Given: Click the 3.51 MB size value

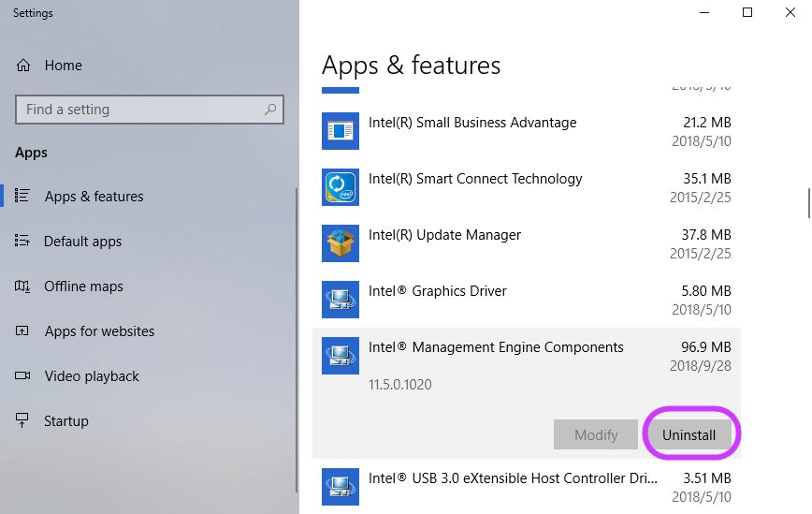Looking at the screenshot, I should (x=707, y=478).
